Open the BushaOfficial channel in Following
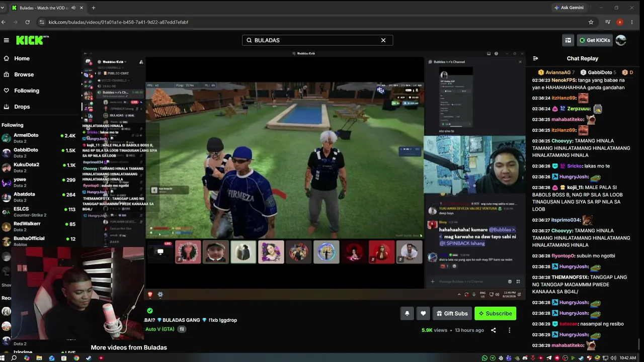 (39, 241)
